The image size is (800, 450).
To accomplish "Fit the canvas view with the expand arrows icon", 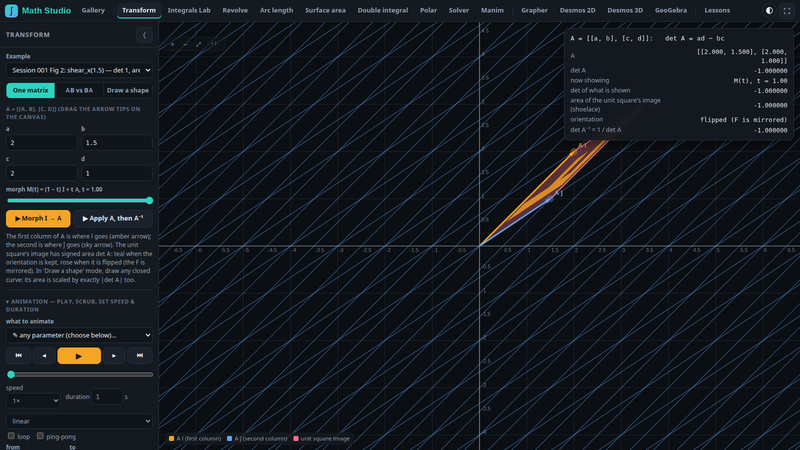I will [x=198, y=44].
